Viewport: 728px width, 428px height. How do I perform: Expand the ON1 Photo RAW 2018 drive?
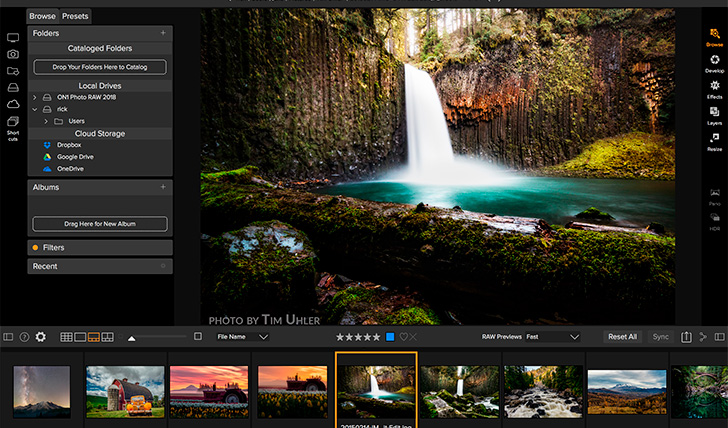[x=34, y=97]
